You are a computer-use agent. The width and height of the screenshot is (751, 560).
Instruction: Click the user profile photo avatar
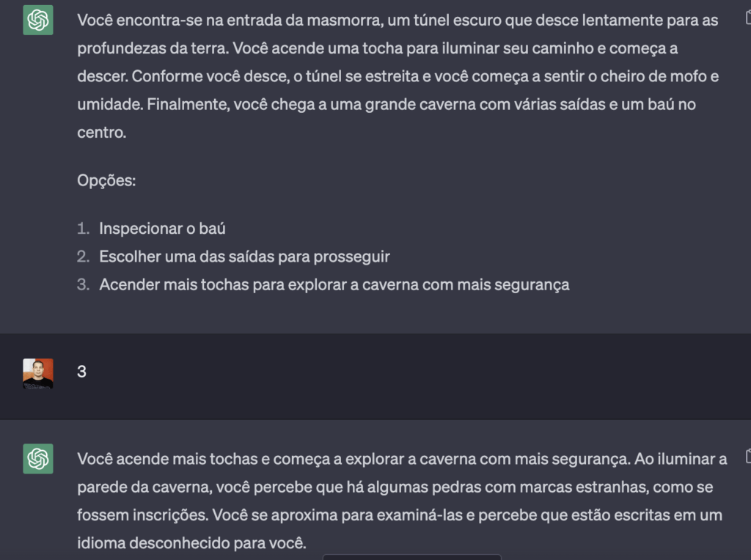tap(38, 373)
